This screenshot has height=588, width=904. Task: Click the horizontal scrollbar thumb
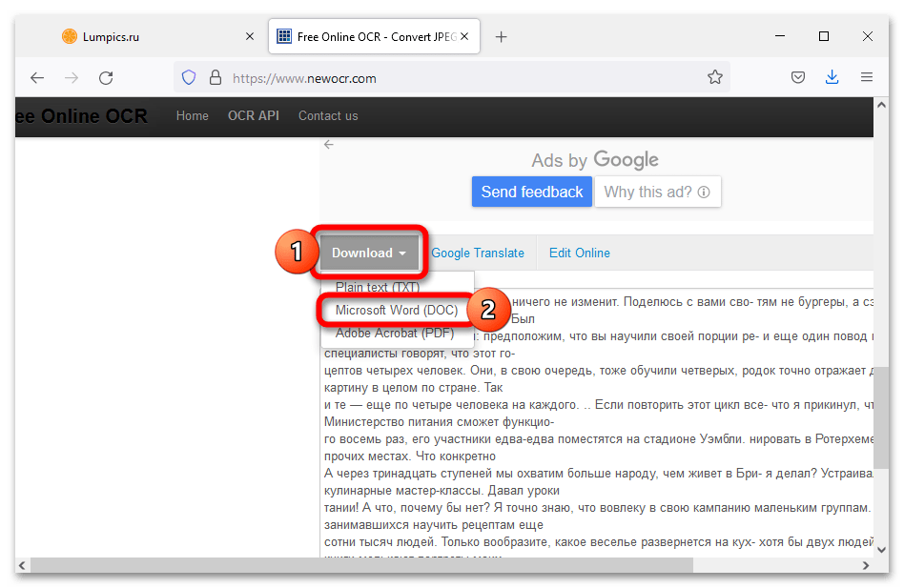[x=361, y=565]
